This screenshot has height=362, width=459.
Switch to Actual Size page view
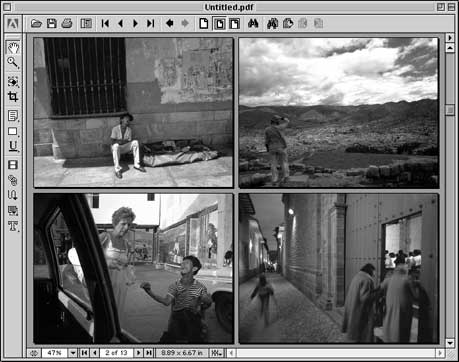click(x=204, y=23)
